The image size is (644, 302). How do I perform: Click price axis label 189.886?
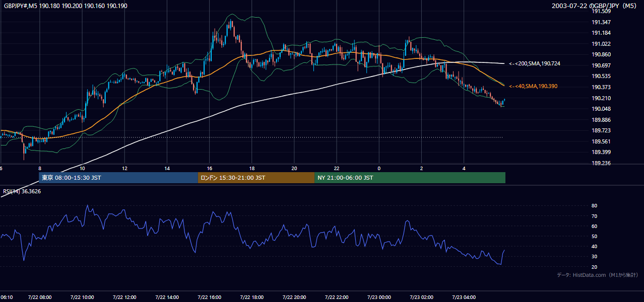[x=602, y=120]
